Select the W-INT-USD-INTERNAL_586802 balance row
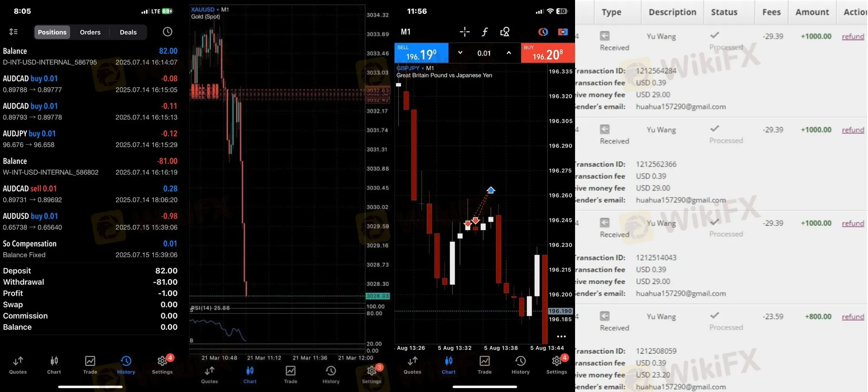The width and height of the screenshot is (868, 392). click(x=90, y=166)
